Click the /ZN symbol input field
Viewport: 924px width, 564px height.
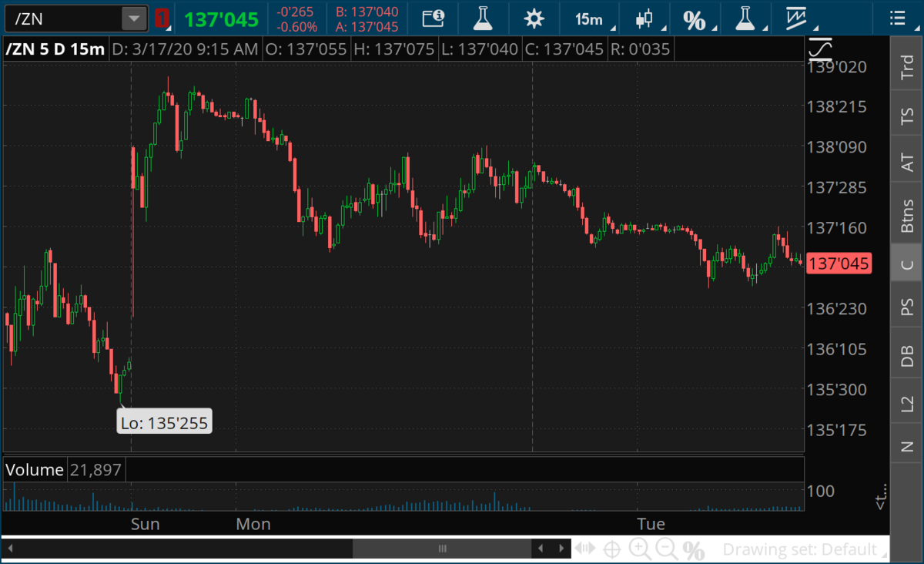63,18
